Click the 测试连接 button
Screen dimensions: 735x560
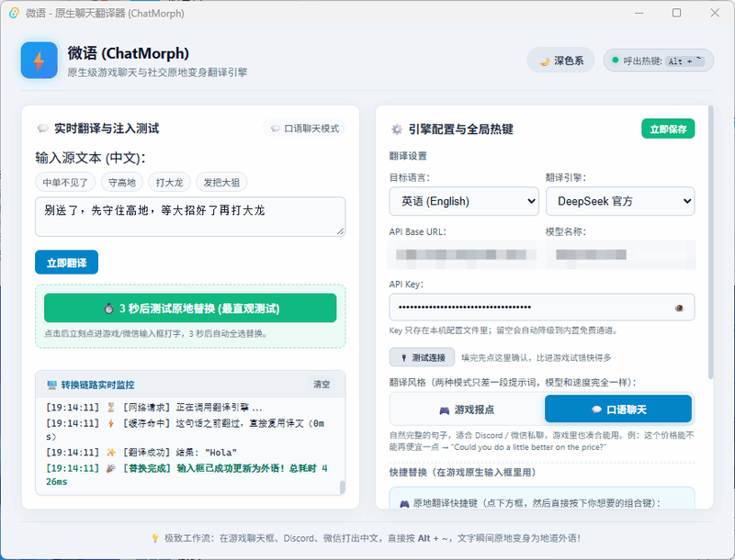pyautogui.click(x=422, y=357)
